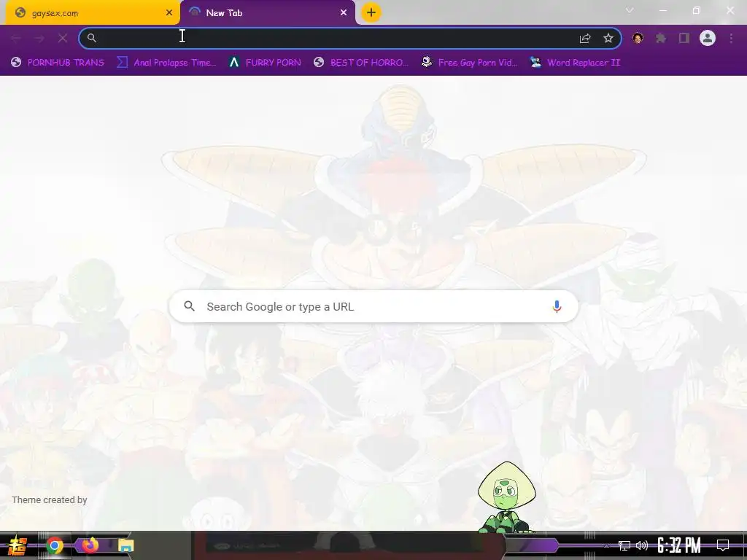Open the Chrome three-dot menu
The image size is (747, 560).
[x=731, y=38]
